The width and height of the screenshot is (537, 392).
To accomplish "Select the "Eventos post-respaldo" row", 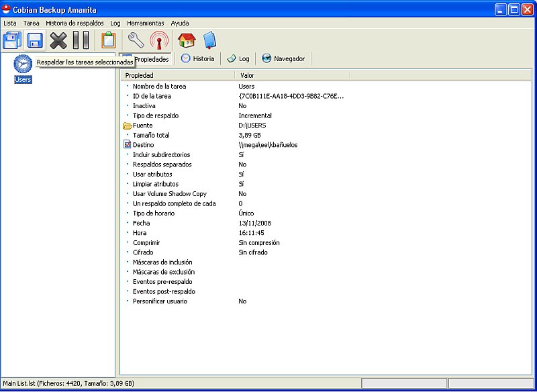I will [x=326, y=292].
